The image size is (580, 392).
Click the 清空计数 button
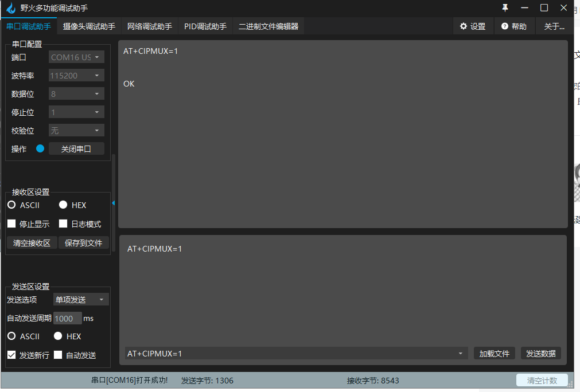542,380
